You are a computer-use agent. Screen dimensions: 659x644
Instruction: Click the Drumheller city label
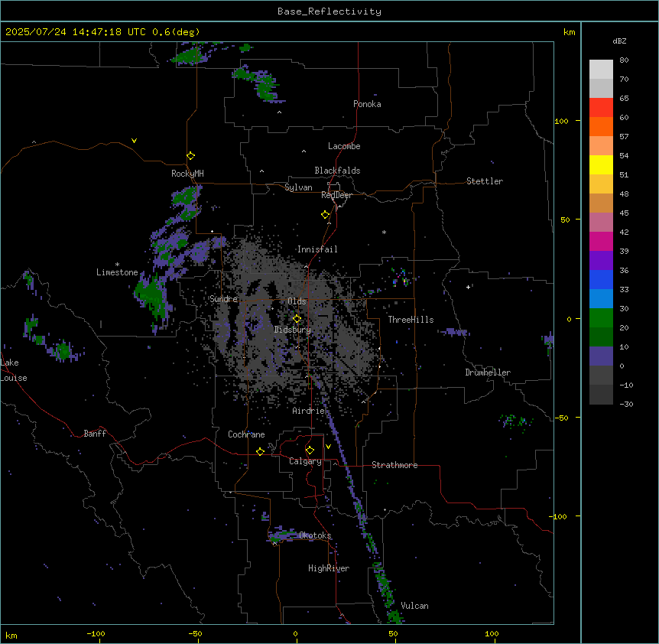(488, 372)
